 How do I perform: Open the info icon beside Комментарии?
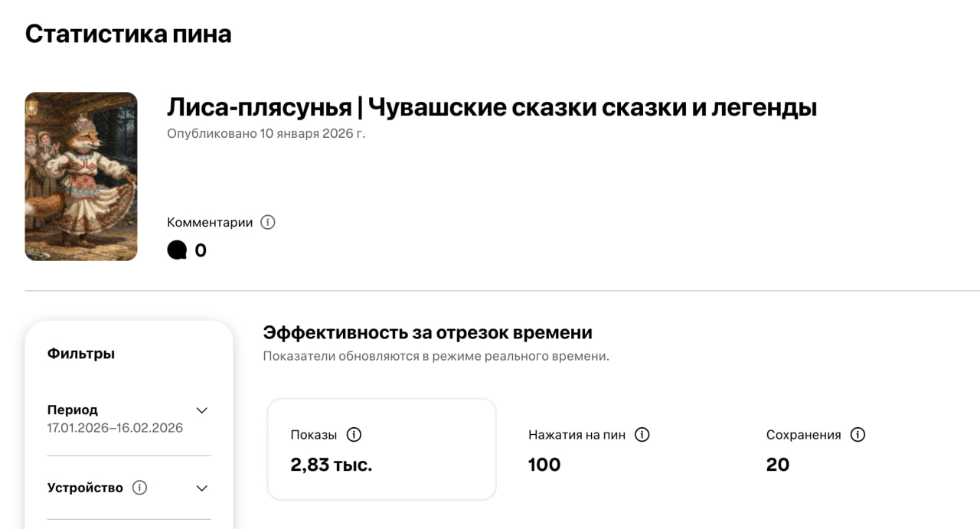tap(266, 222)
